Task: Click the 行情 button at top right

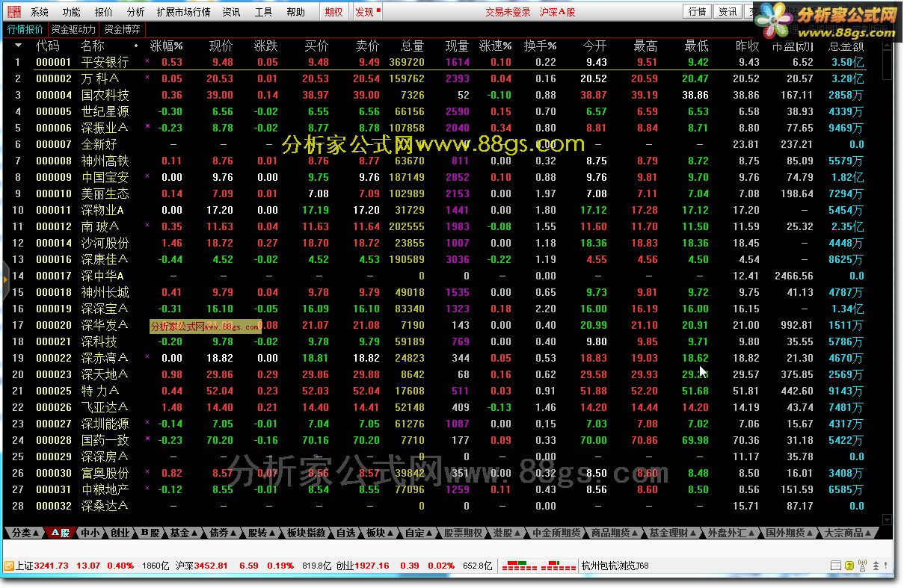Action: point(697,11)
